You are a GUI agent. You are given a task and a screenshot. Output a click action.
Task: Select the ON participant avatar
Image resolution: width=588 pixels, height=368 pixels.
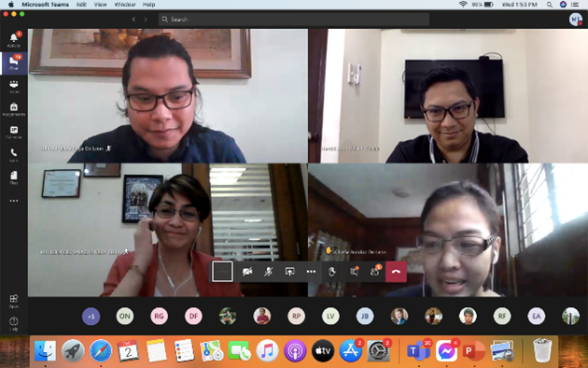pyautogui.click(x=125, y=316)
